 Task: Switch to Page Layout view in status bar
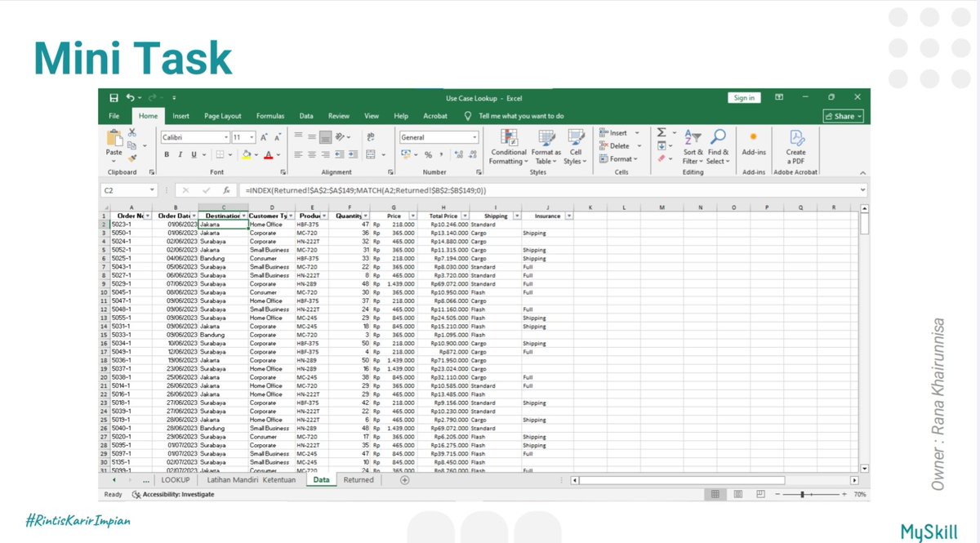point(738,494)
